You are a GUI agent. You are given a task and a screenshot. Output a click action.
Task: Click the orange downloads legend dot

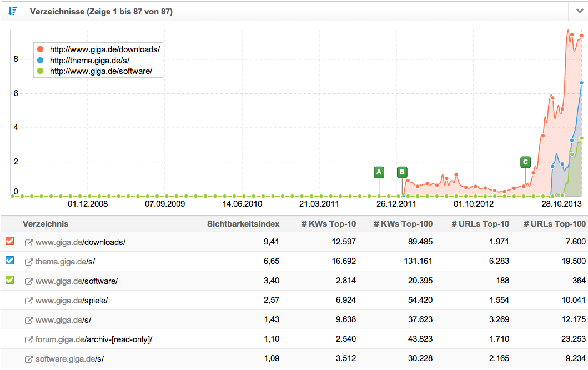click(x=40, y=49)
